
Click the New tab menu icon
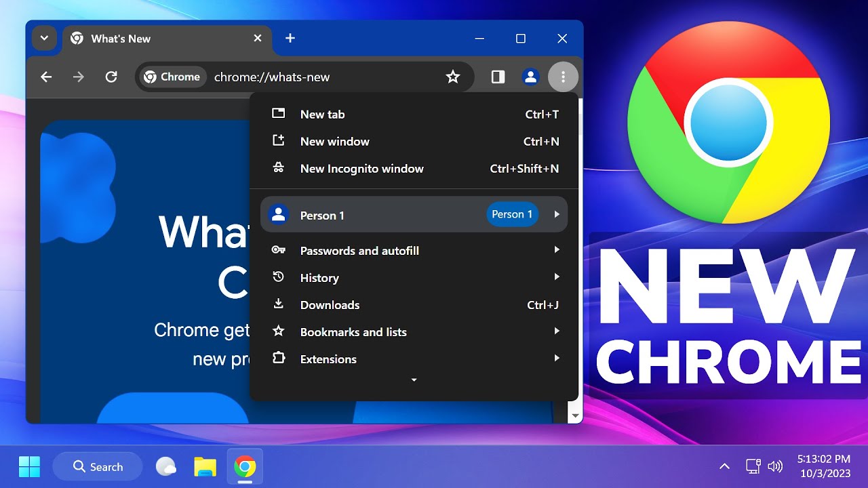[x=278, y=113]
